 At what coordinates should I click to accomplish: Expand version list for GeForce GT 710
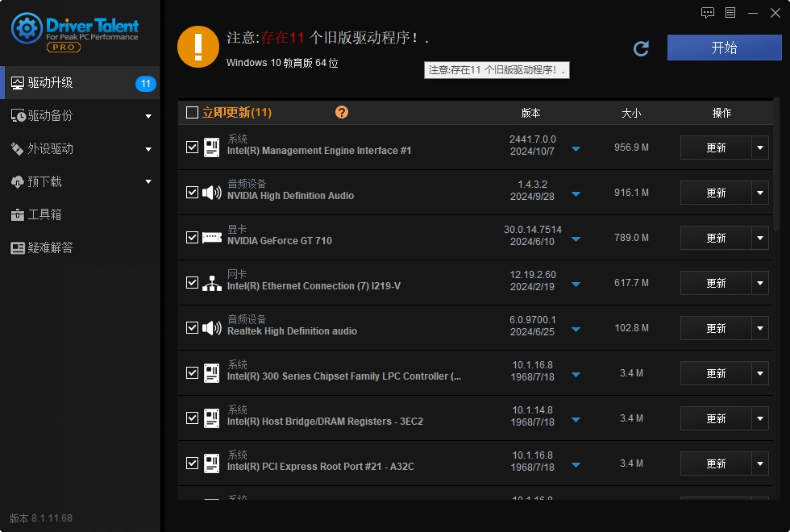576,239
